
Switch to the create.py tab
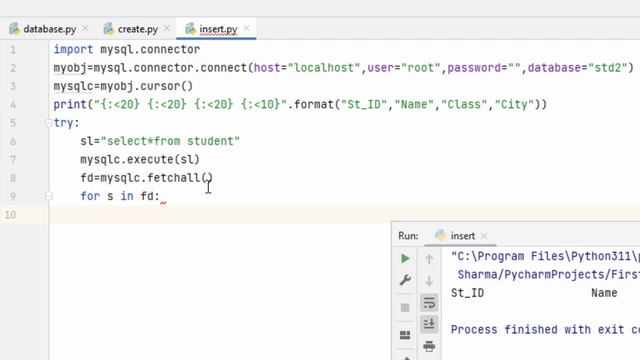tap(138, 29)
